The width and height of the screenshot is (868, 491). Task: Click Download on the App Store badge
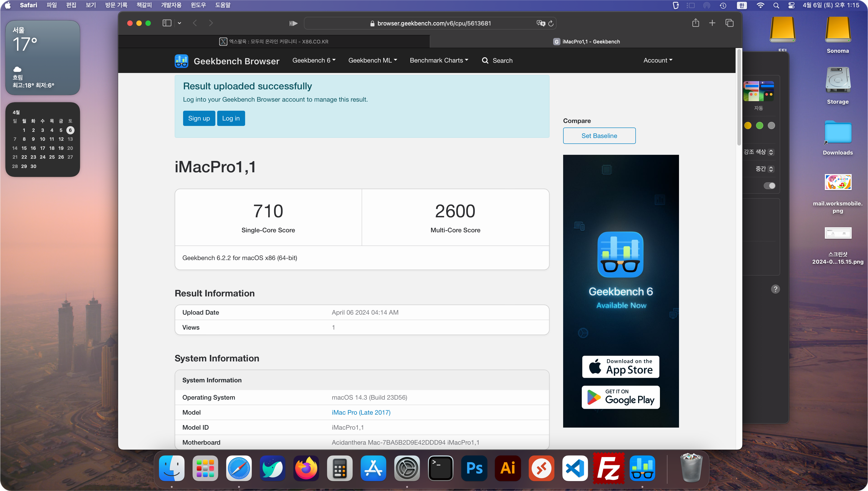click(620, 367)
